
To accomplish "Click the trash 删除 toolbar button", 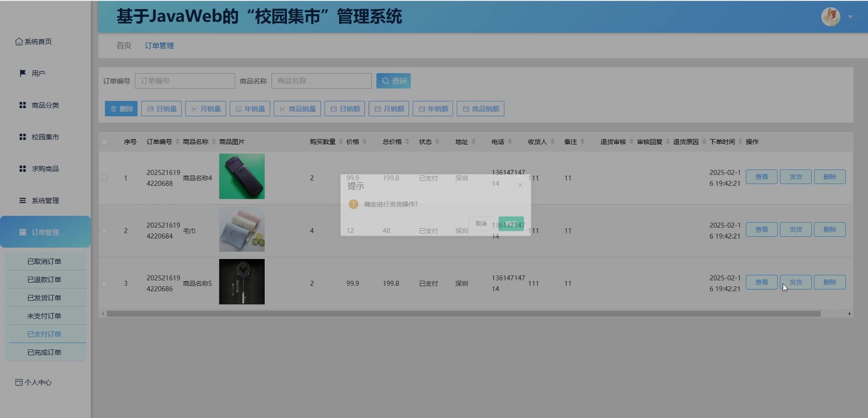I will click(121, 109).
